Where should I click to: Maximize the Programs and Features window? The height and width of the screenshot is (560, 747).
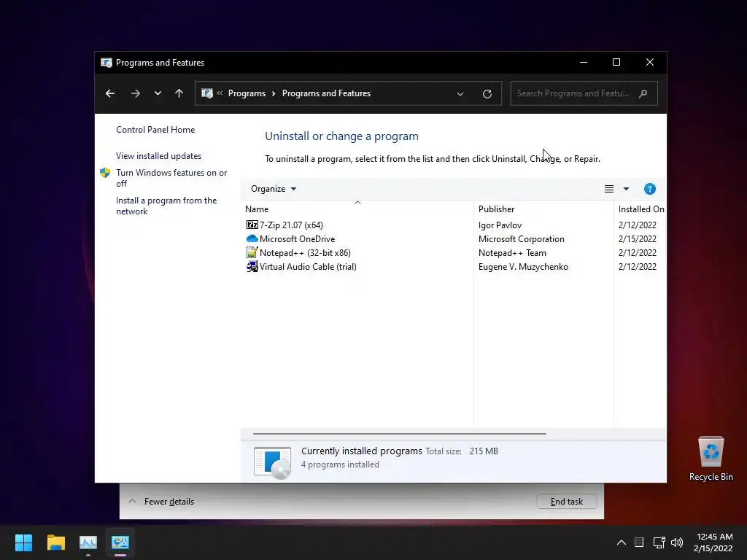tap(616, 63)
